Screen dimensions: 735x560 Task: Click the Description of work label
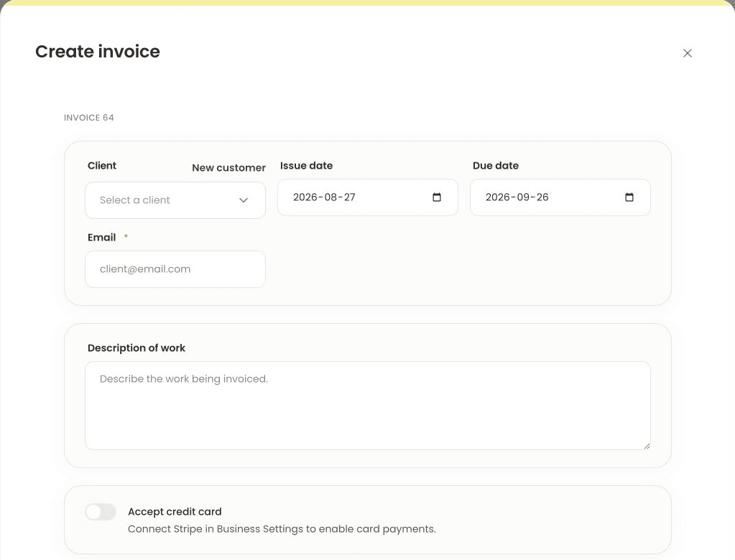coord(137,348)
